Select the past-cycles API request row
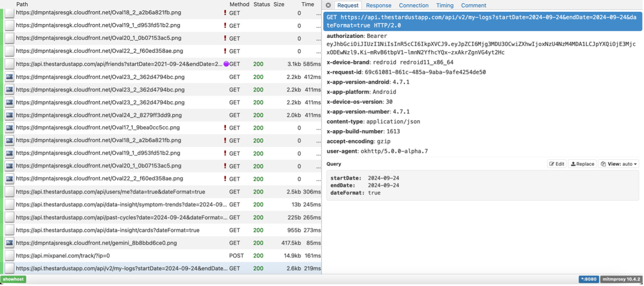Screen dimensions: 644x286 pyautogui.click(x=122, y=218)
